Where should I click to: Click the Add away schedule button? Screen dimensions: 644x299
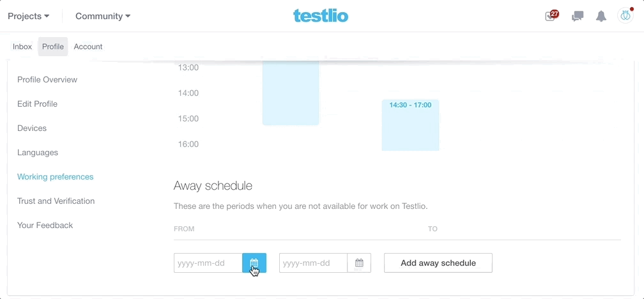[438, 263]
